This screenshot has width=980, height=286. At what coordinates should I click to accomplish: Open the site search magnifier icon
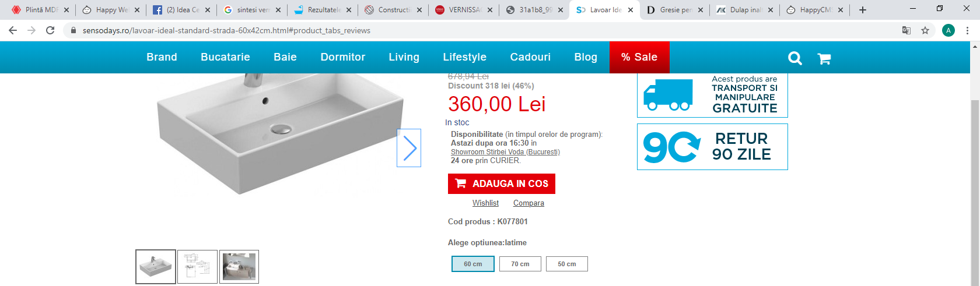(x=795, y=58)
